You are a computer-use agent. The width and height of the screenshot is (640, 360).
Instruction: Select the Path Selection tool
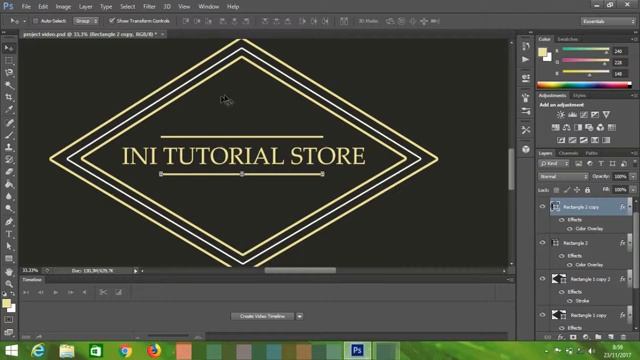tap(9, 246)
